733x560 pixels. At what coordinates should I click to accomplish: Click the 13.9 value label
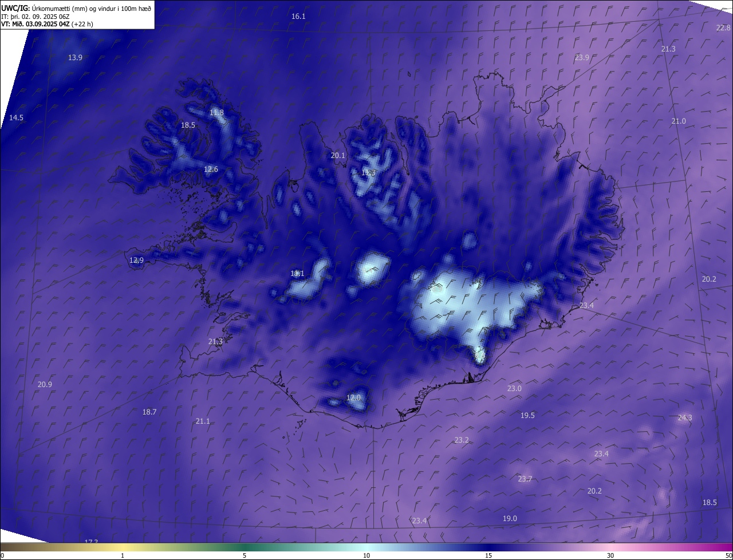tap(75, 57)
